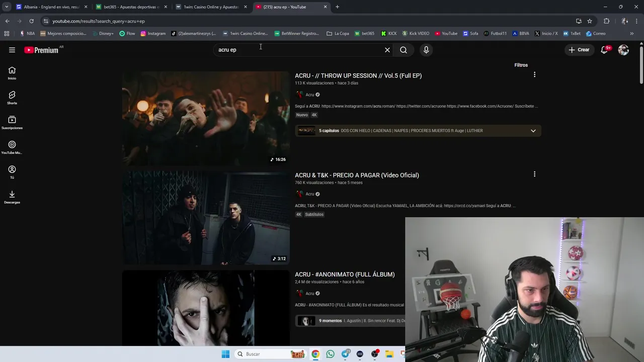Open the tab search dropdown arrow

(6, 7)
